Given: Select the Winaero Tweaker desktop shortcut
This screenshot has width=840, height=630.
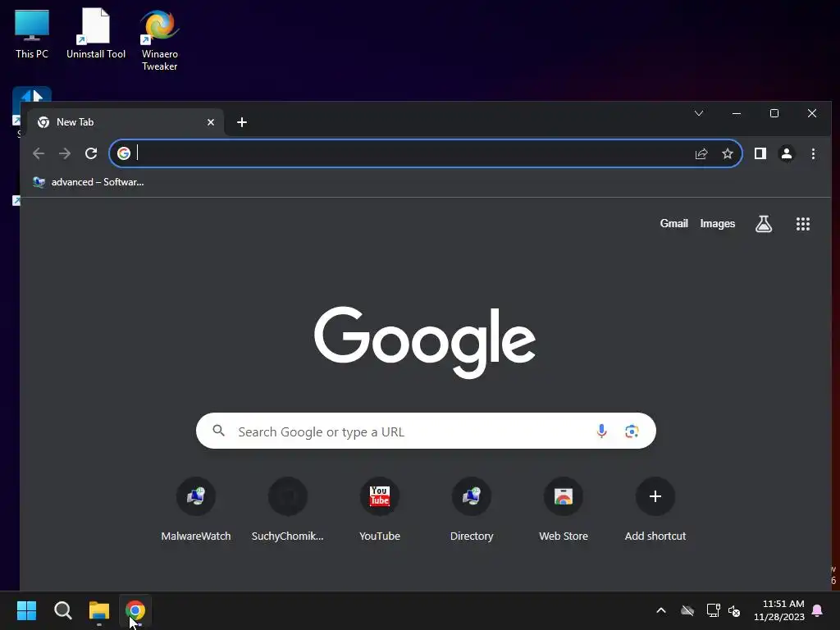Looking at the screenshot, I should [x=160, y=39].
